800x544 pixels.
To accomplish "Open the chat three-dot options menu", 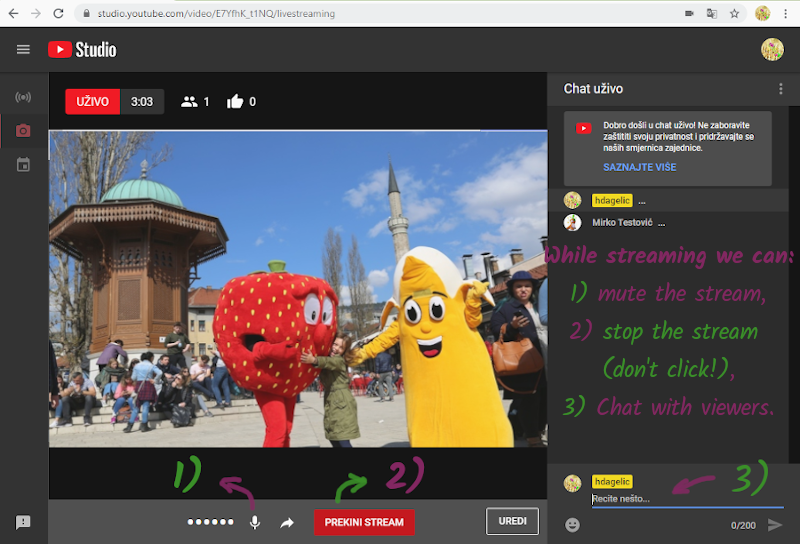I will (780, 89).
